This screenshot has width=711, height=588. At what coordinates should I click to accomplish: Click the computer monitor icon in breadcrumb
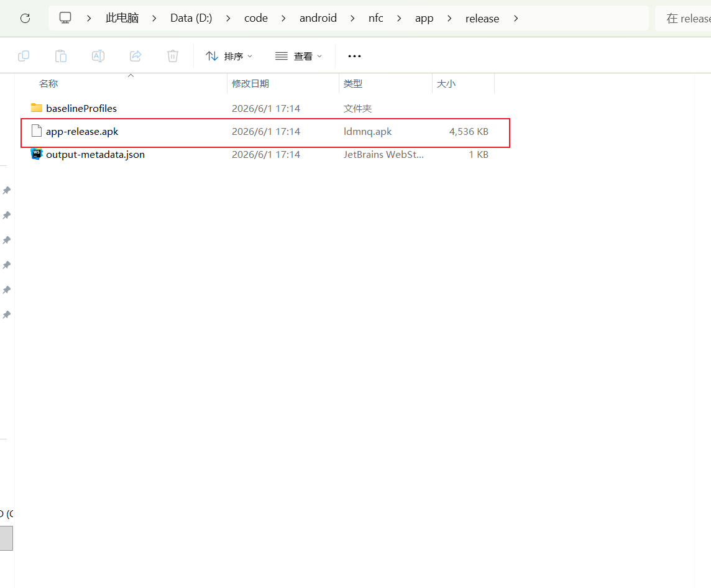[x=65, y=17]
